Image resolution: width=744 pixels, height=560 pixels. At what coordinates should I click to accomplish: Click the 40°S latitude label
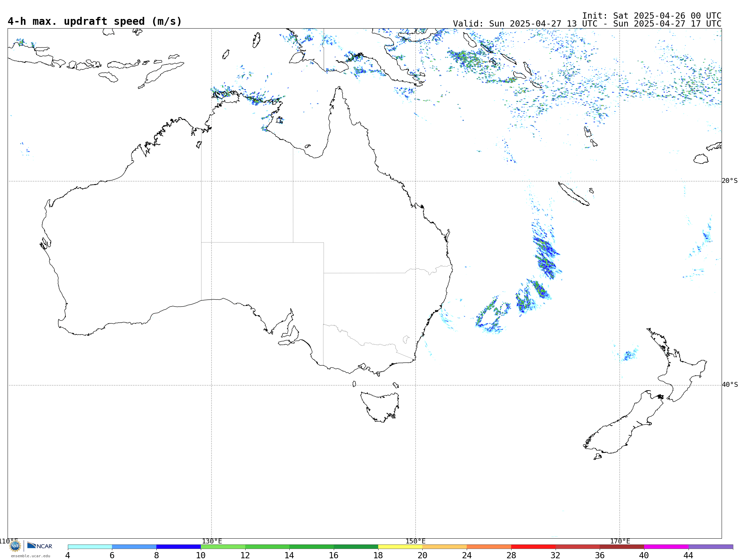click(x=730, y=385)
